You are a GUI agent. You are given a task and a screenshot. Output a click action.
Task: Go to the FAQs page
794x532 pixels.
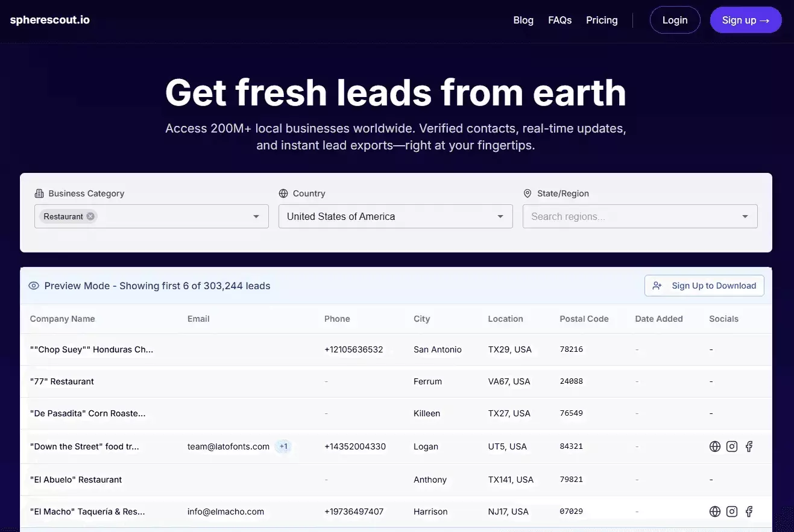pyautogui.click(x=559, y=20)
